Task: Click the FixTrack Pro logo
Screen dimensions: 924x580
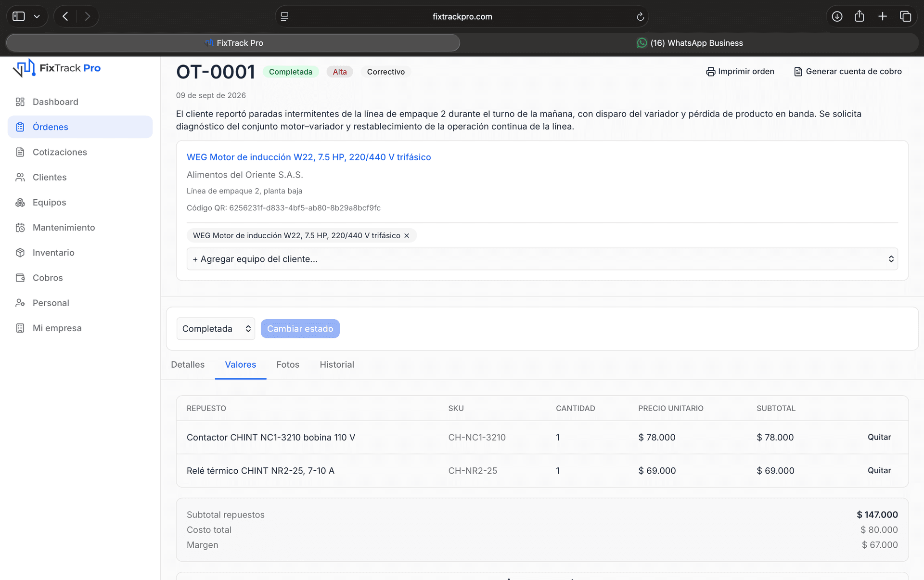Action: point(57,68)
